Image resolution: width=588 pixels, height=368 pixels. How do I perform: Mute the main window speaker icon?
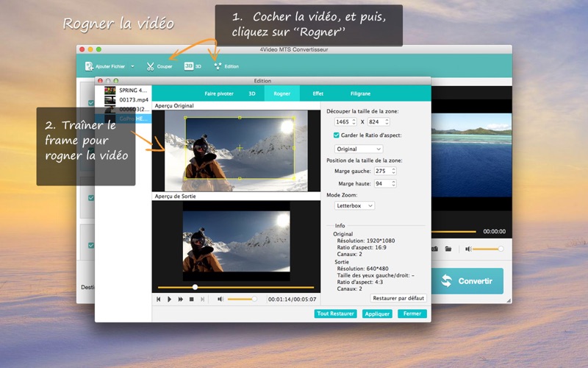(x=468, y=249)
